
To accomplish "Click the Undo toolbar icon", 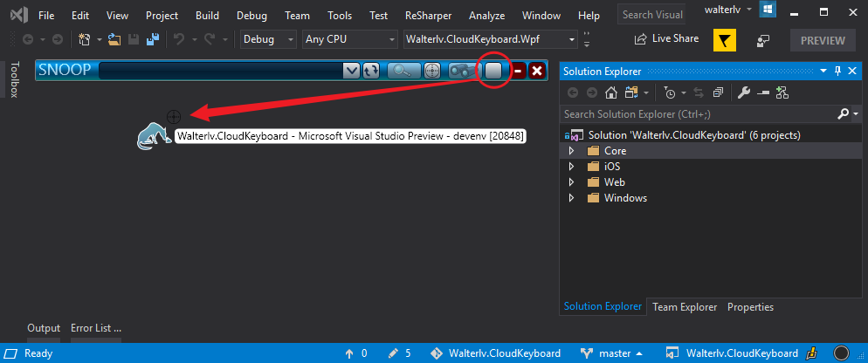I will pyautogui.click(x=179, y=40).
